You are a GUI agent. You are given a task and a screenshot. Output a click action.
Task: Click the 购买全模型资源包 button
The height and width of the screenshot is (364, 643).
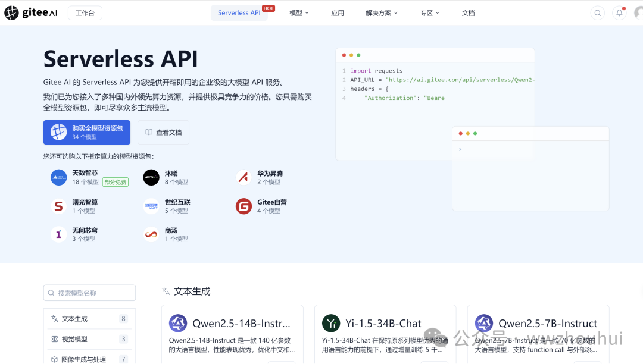point(87,132)
